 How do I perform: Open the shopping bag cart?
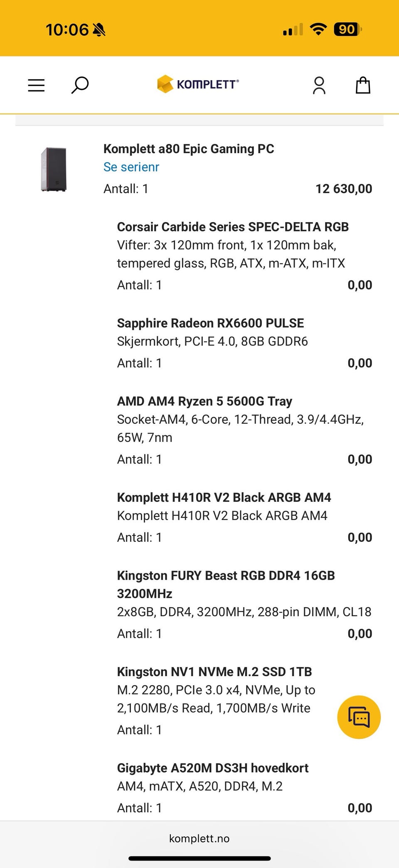click(363, 85)
